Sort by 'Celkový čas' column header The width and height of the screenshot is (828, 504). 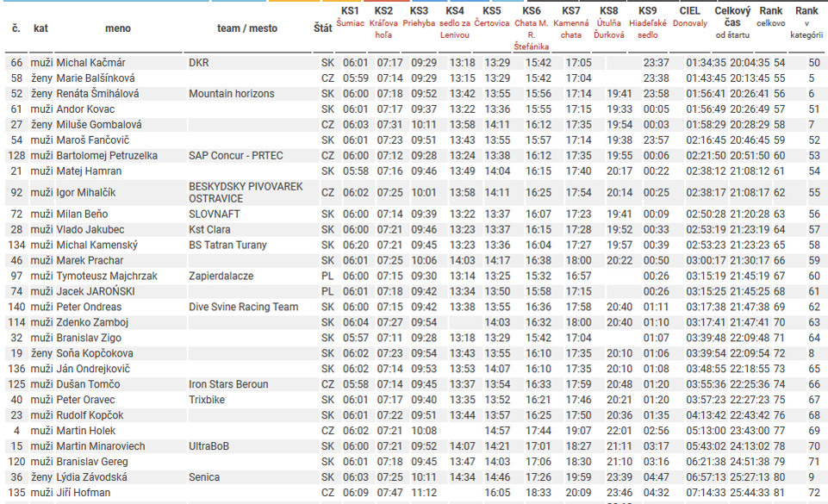pyautogui.click(x=732, y=22)
